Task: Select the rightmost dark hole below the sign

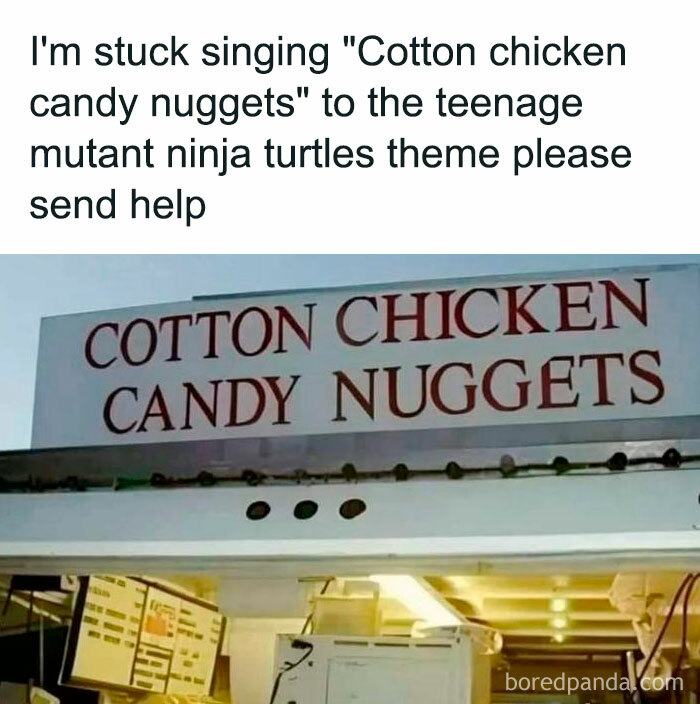Action: click(352, 508)
